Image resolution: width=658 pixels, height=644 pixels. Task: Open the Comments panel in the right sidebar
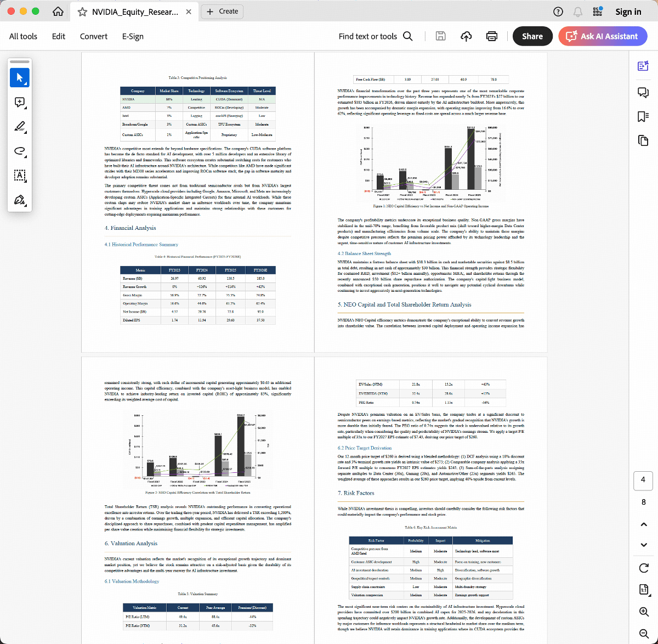(x=643, y=92)
